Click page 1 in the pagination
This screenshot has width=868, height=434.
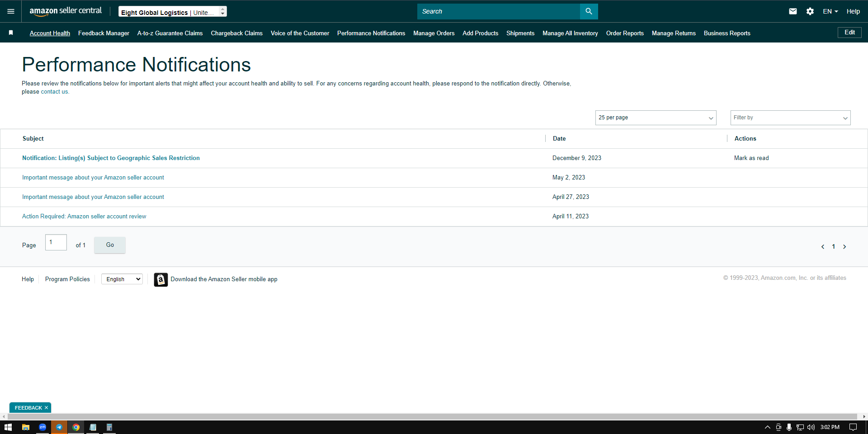834,246
